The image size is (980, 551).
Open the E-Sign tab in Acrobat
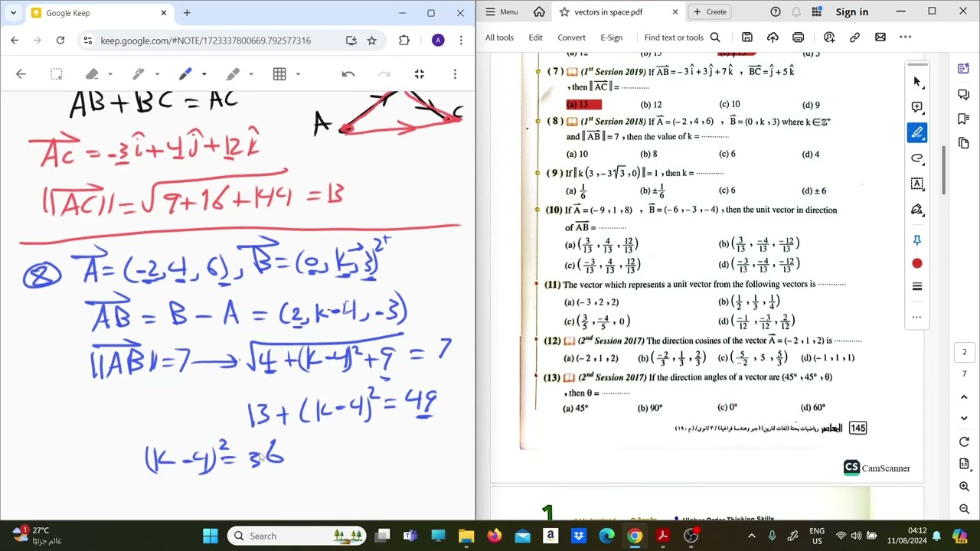coord(611,37)
